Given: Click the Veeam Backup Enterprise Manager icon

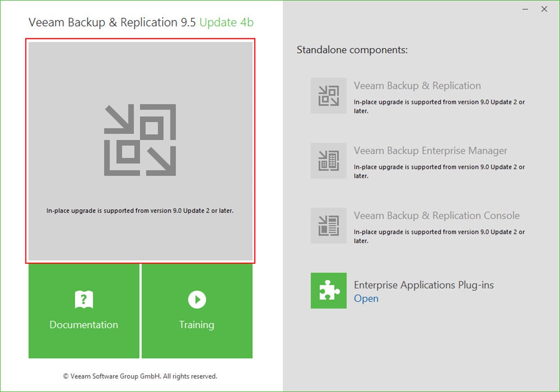Looking at the screenshot, I should [328, 160].
